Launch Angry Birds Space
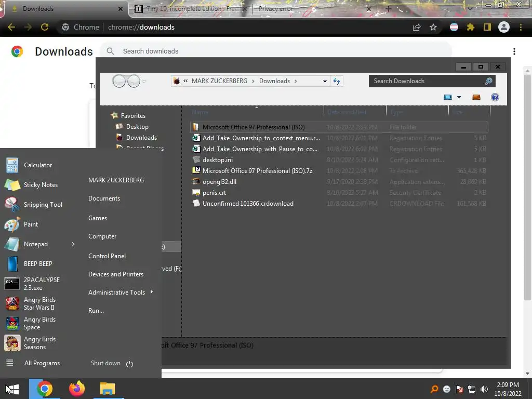The image size is (532, 399). pos(39,323)
